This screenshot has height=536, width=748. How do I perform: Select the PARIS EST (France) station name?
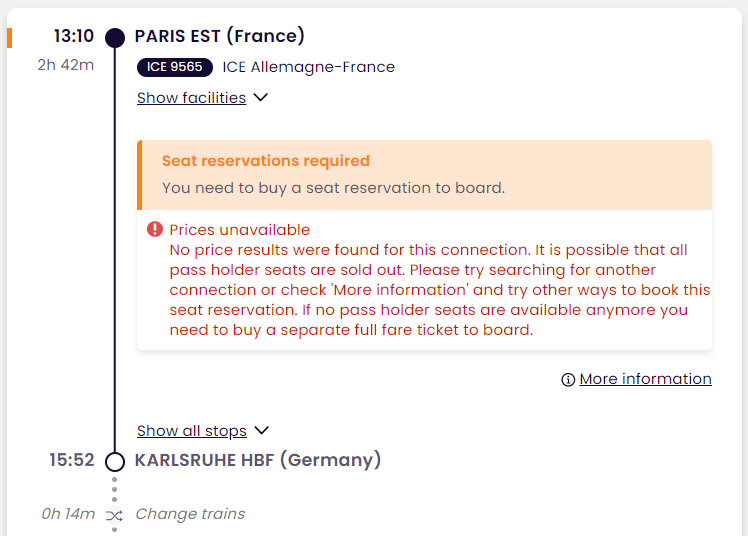point(219,36)
